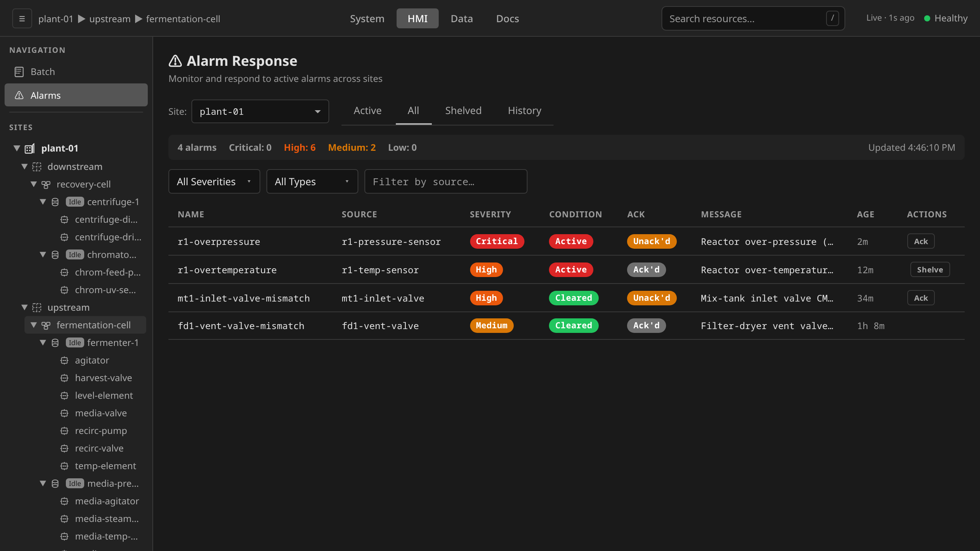Open Batch in the navigation
The height and width of the screenshot is (551, 980).
click(76, 72)
